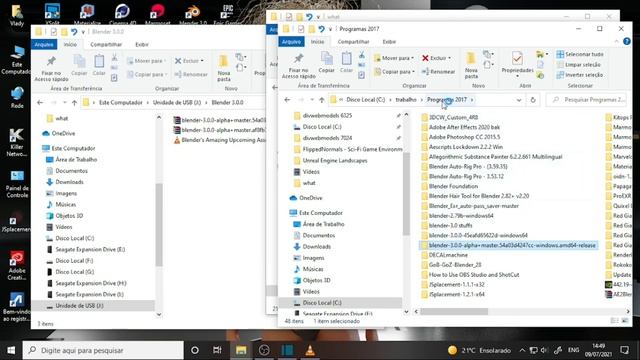The width and height of the screenshot is (640, 360).
Task: Click Inverter seleção in Programas 2017 ribbon
Action: pos(580,75)
